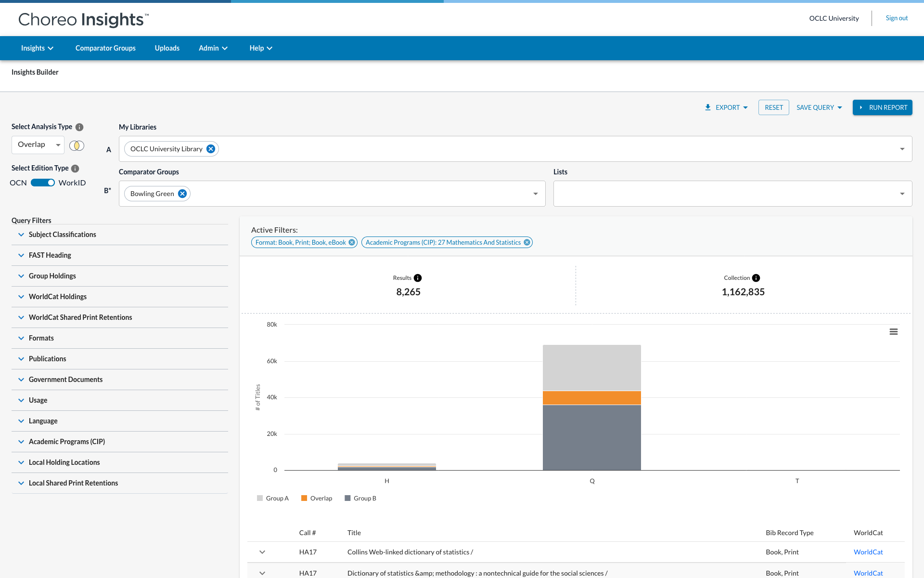This screenshot has width=924, height=578.
Task: Expand the Subject Classifications filter
Action: [62, 235]
